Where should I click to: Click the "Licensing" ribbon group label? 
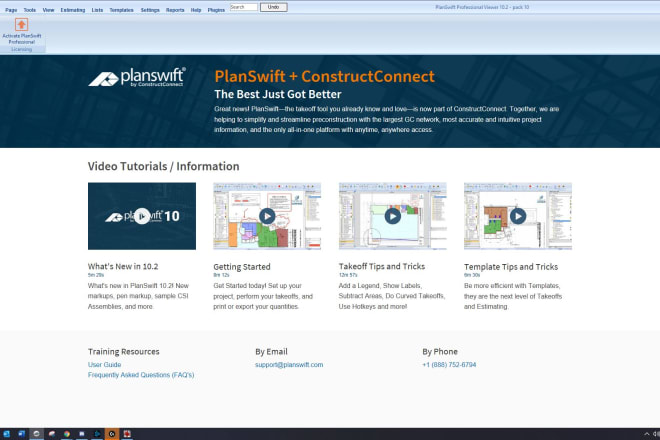click(x=21, y=49)
